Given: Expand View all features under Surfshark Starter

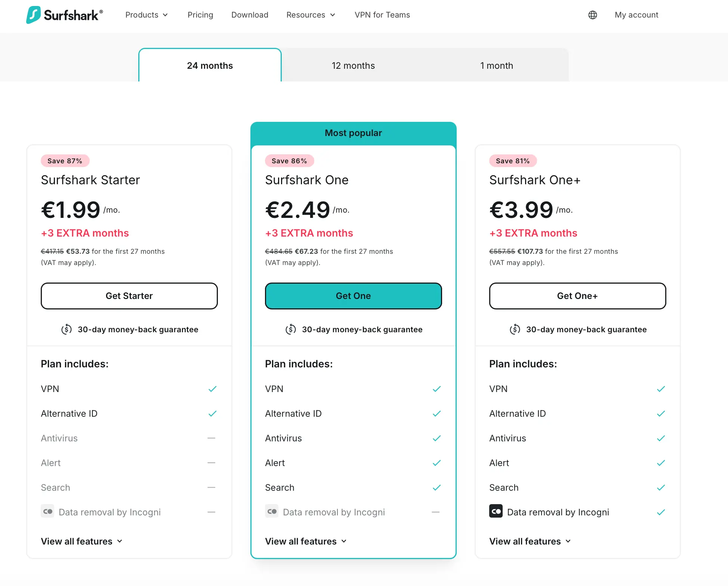Looking at the screenshot, I should (x=81, y=541).
